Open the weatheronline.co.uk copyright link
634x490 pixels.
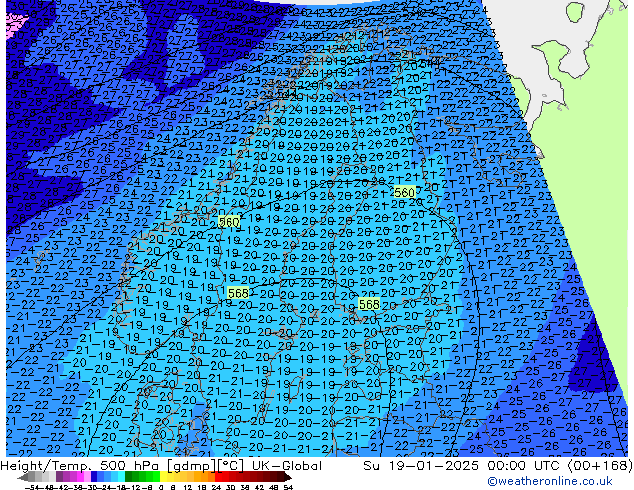point(550,481)
